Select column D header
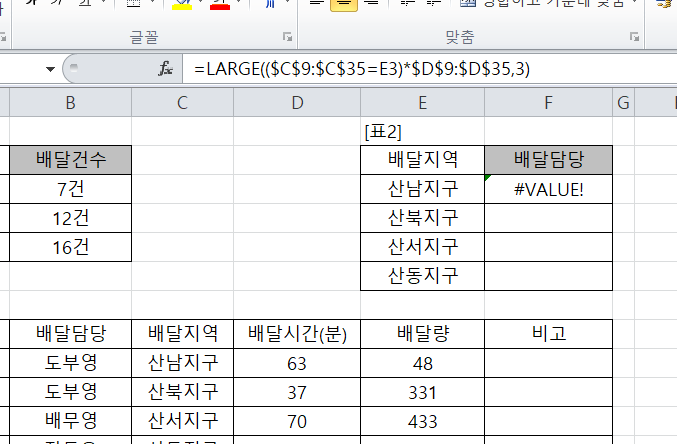Viewport: 677px width, 444px height. pos(297,102)
